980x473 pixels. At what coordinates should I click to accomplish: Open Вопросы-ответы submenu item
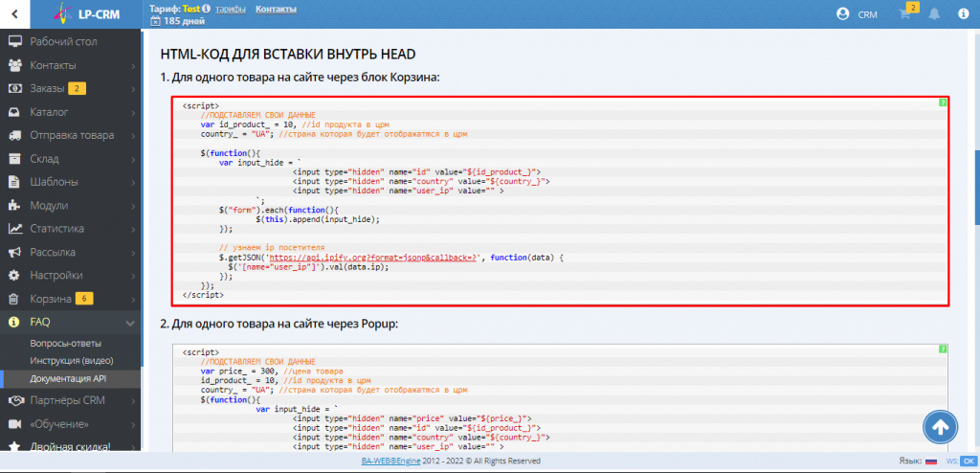coord(66,344)
